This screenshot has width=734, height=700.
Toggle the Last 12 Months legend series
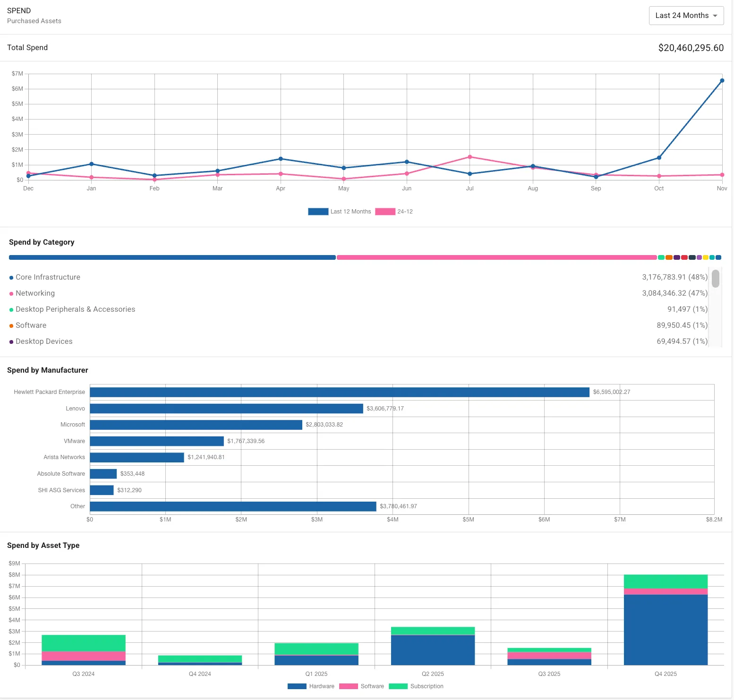[339, 212]
